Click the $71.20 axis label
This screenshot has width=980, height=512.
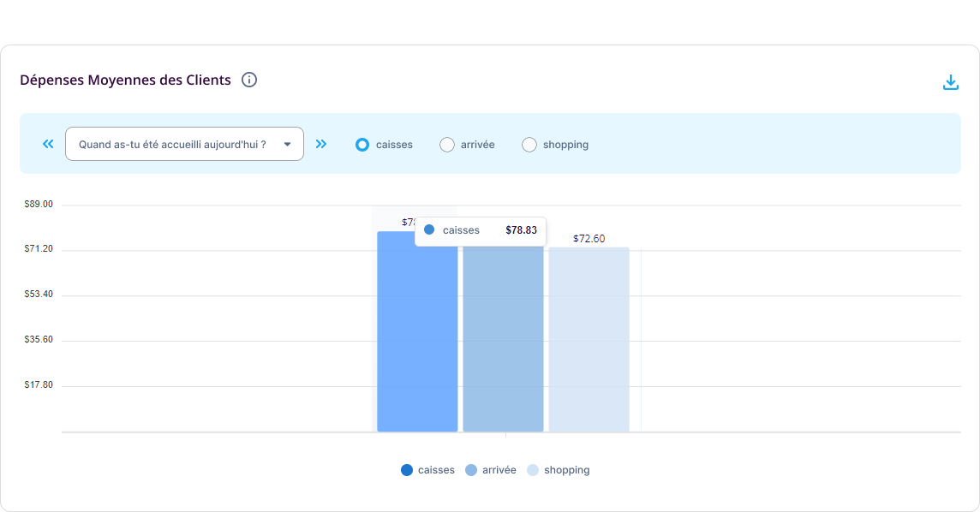pos(39,248)
